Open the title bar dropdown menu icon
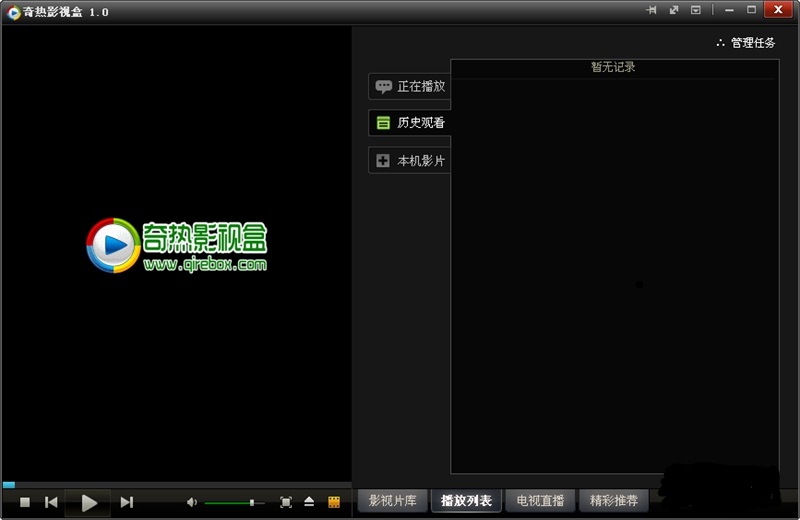The image size is (800, 520). pyautogui.click(x=696, y=10)
